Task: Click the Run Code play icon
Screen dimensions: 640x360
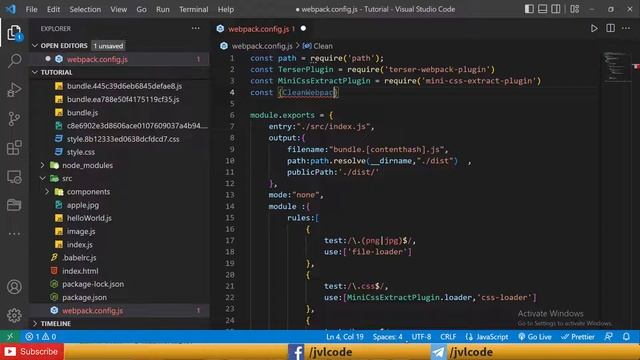Action: pyautogui.click(x=594, y=29)
